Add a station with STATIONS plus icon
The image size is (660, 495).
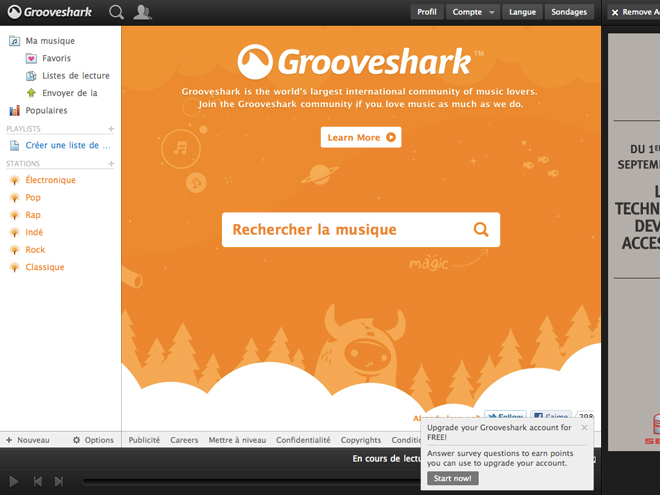[x=111, y=163]
